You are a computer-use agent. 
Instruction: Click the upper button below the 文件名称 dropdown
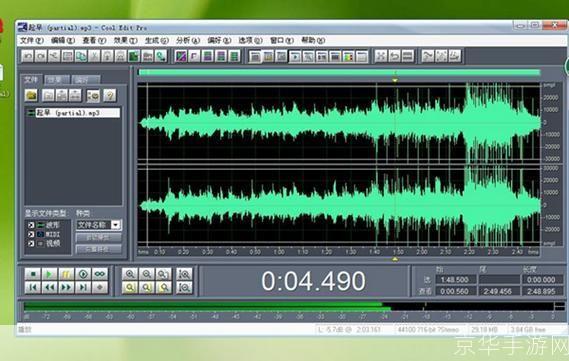[99, 238]
